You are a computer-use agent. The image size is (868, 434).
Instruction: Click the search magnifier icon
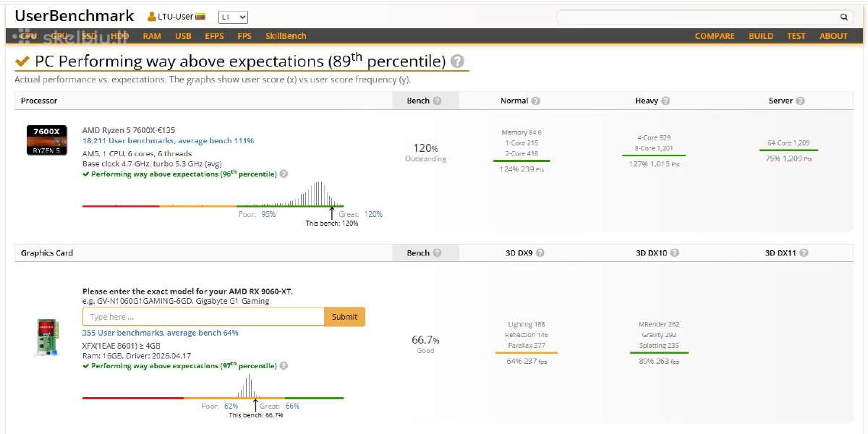843,17
